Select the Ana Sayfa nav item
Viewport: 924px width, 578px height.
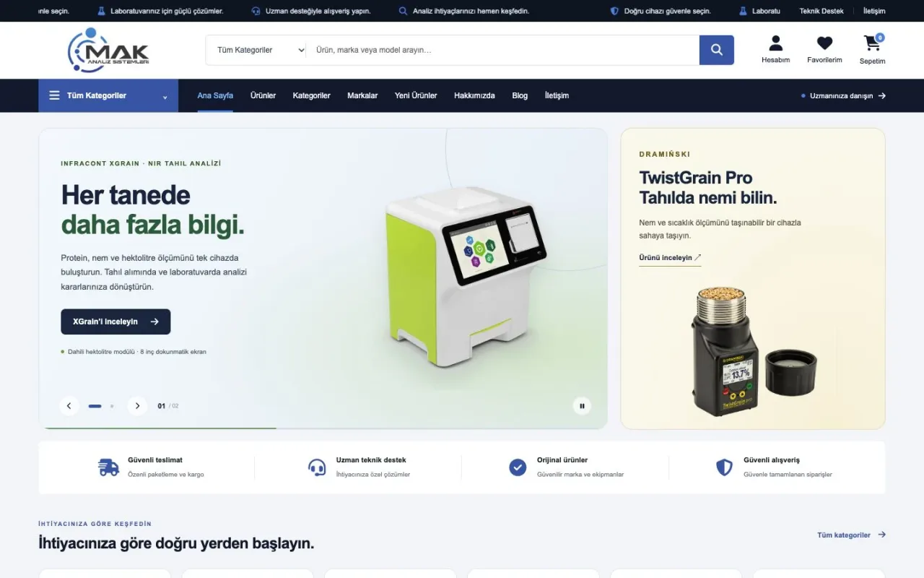[x=215, y=95]
